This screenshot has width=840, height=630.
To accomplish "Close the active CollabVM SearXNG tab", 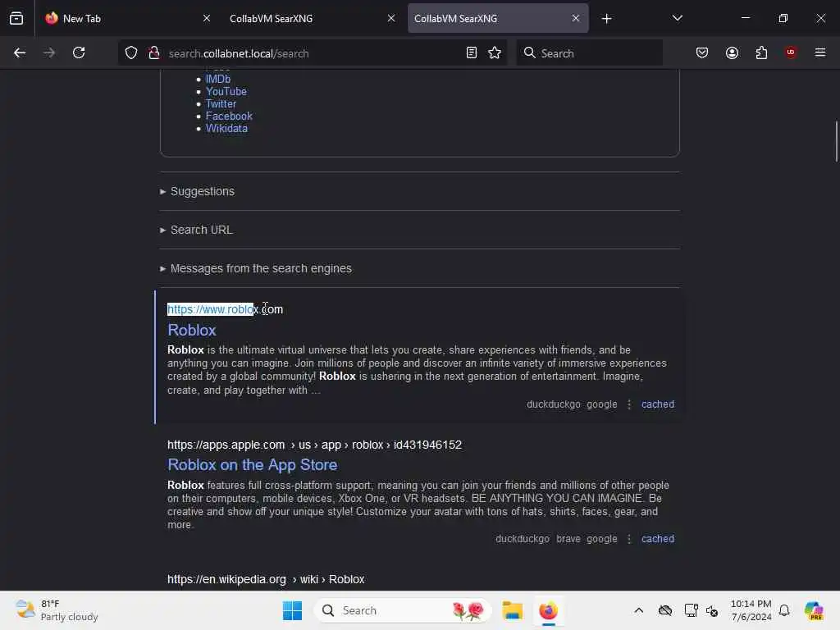I will pyautogui.click(x=575, y=18).
